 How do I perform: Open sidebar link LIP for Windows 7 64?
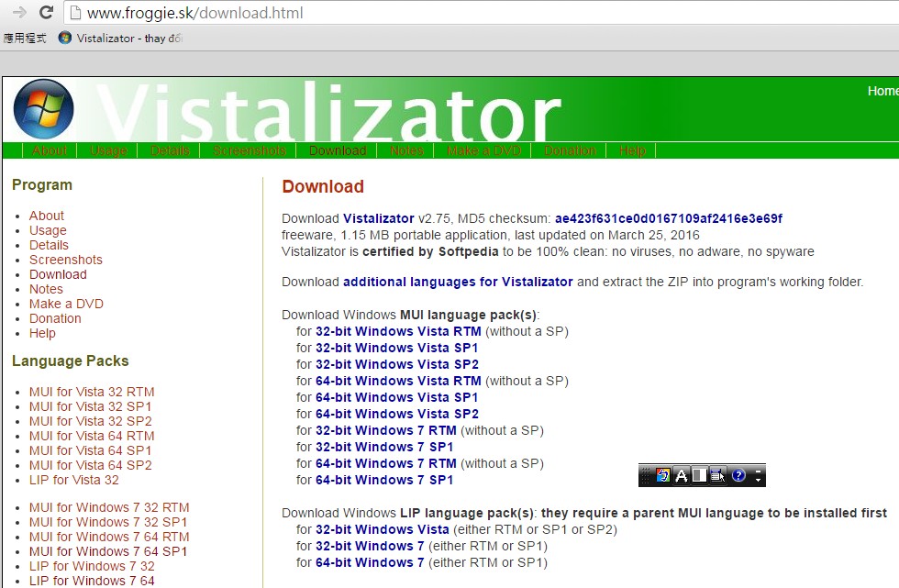(x=92, y=582)
